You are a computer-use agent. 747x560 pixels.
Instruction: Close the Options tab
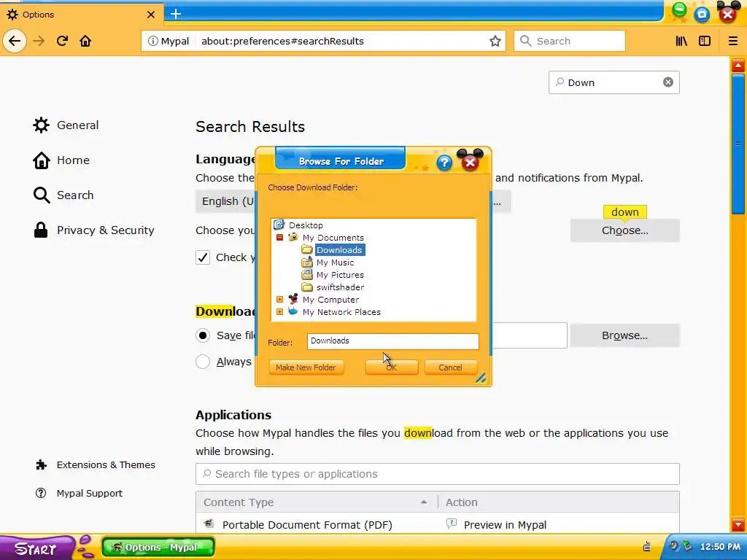[151, 15]
